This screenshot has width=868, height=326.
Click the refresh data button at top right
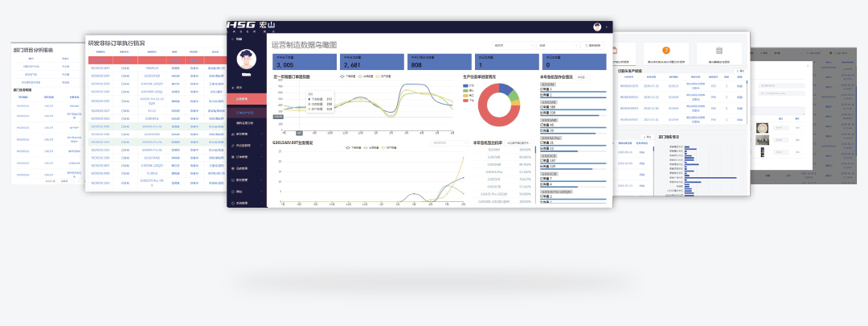[592, 45]
